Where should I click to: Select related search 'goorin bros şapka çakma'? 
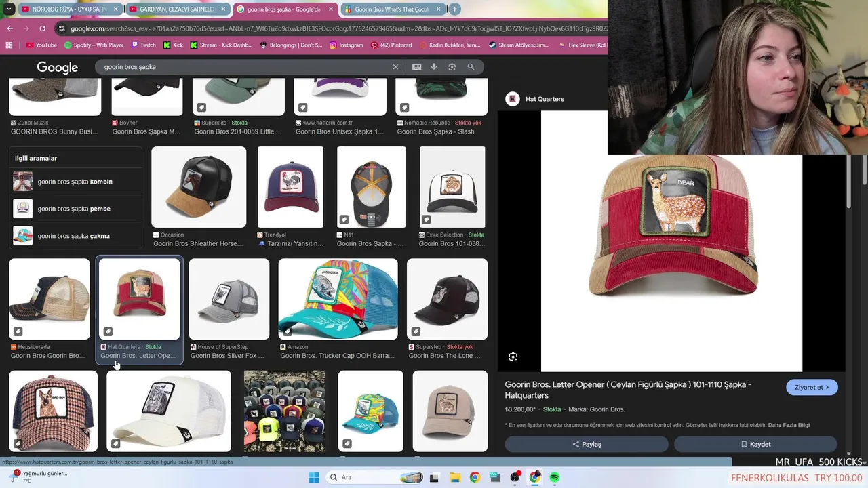pos(76,236)
